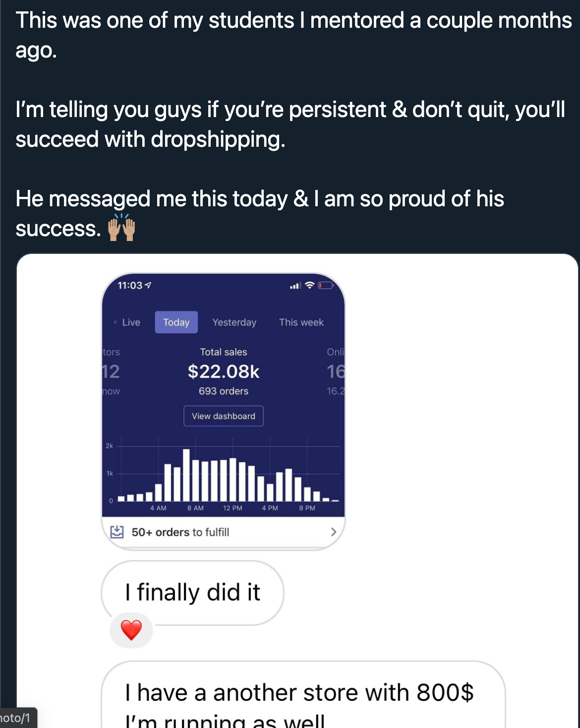The image size is (580, 728).
Task: Switch to the Today tab
Action: point(176,322)
